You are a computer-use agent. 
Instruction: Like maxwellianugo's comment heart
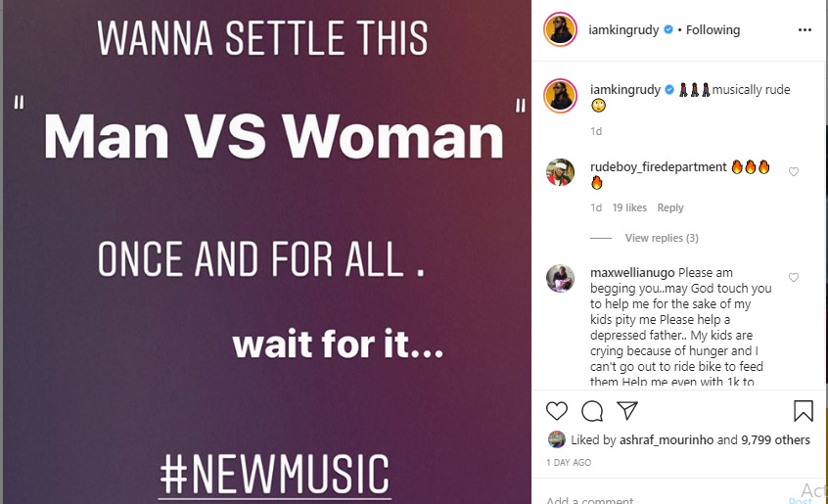(x=794, y=278)
